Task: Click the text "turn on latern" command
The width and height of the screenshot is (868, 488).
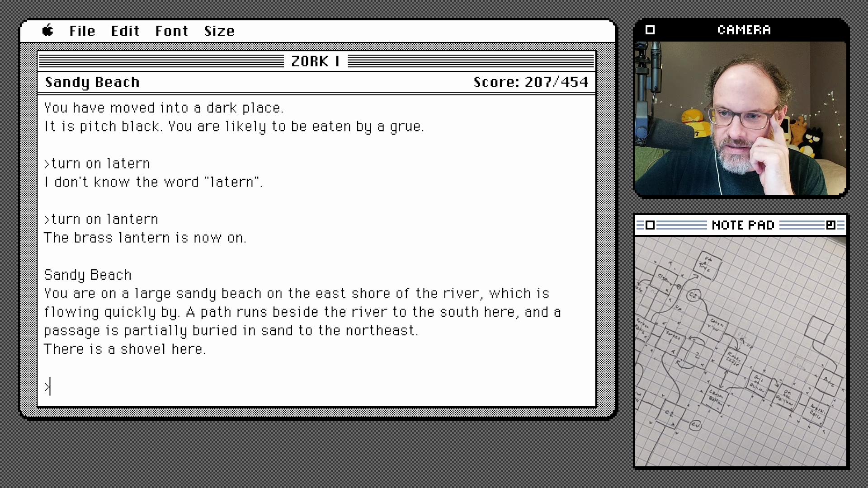Action: click(x=100, y=164)
